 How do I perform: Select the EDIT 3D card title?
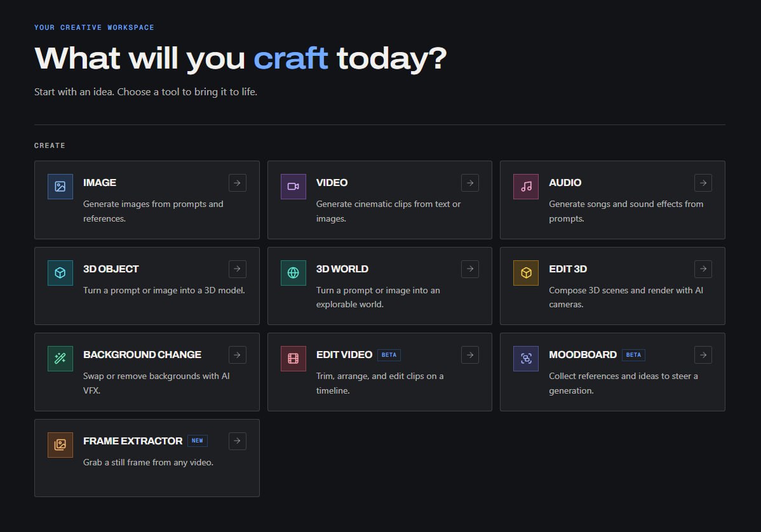tap(568, 269)
